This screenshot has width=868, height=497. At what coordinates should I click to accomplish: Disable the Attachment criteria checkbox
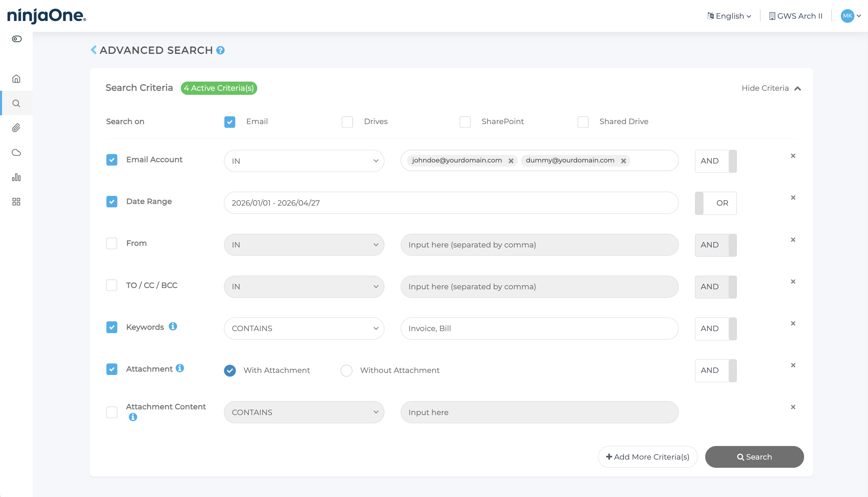pos(111,369)
